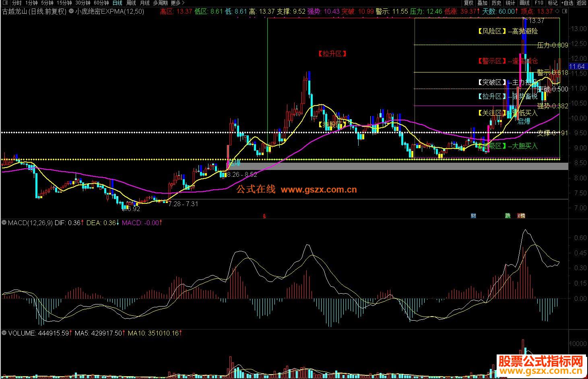
Task: Select the 60分钟 period tab
Action: (101, 3)
